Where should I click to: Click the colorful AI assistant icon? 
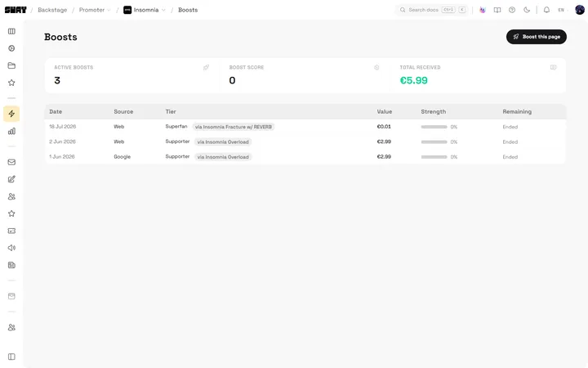click(x=483, y=10)
